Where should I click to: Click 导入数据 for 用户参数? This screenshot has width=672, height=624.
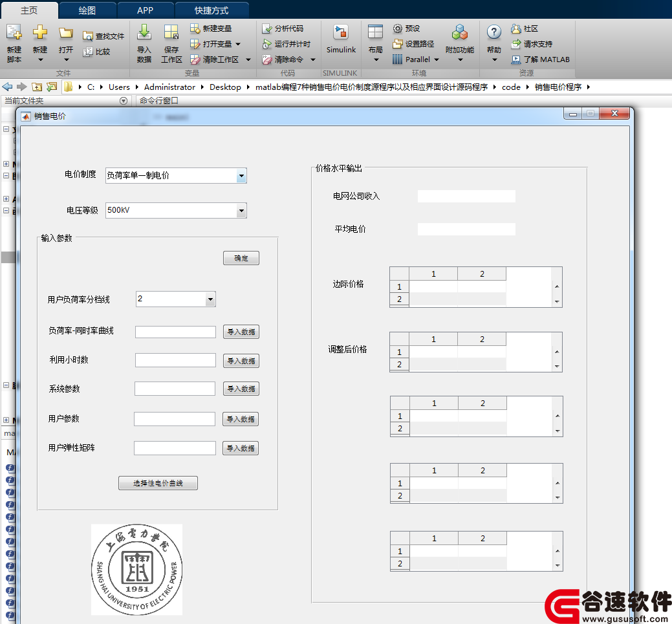[241, 419]
